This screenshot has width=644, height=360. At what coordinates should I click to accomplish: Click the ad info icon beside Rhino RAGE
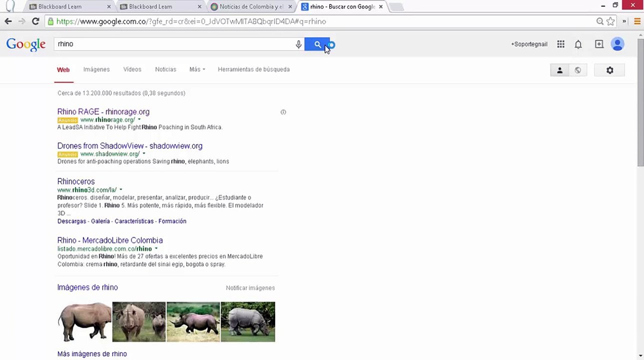pos(283,112)
